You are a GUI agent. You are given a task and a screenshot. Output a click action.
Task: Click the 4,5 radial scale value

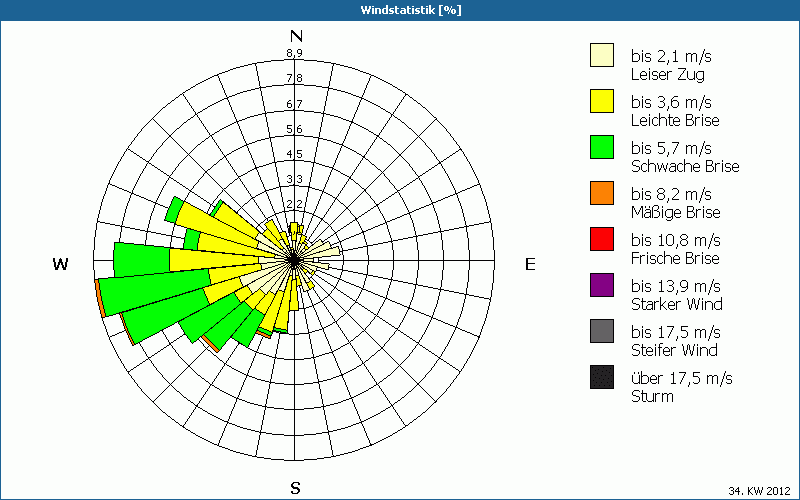point(294,154)
